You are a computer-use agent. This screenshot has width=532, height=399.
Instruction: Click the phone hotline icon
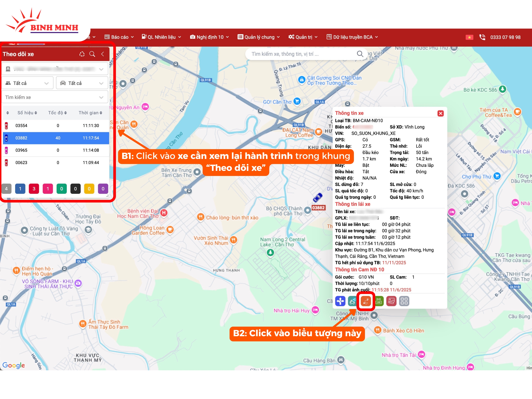[x=482, y=37]
